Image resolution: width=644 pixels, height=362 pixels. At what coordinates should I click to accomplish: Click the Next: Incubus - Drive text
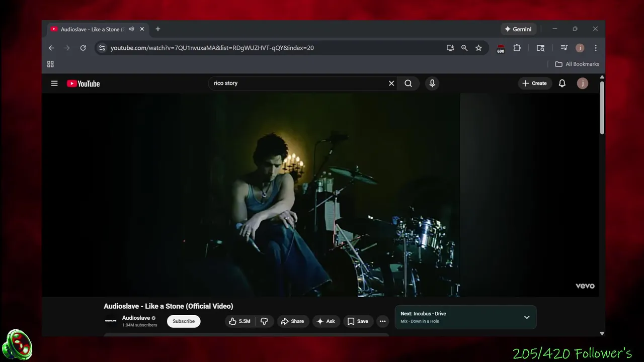pyautogui.click(x=423, y=314)
